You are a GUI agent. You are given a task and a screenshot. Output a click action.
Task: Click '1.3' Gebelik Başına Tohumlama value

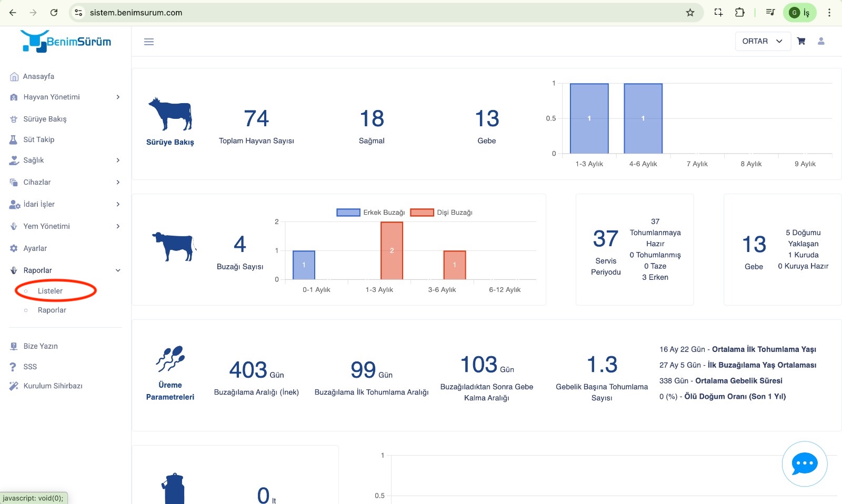coord(602,365)
